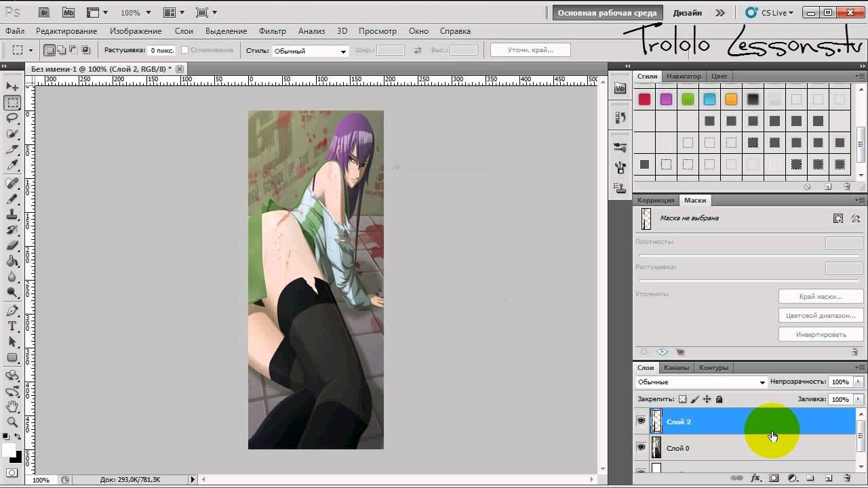Select the Hand tool

(x=12, y=407)
